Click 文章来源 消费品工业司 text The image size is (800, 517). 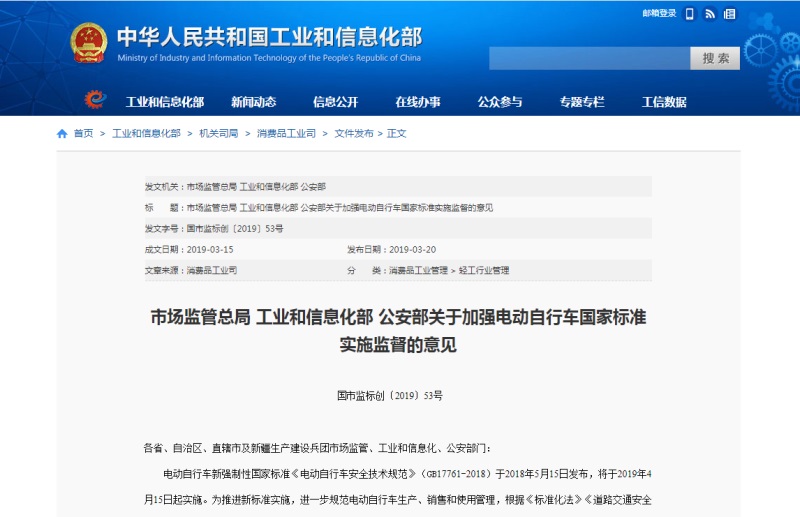(x=191, y=270)
